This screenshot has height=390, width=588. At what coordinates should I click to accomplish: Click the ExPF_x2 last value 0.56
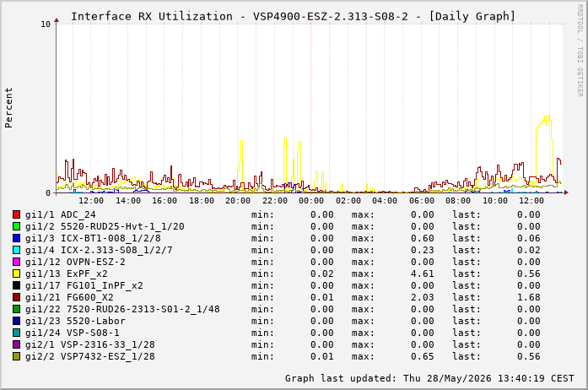[529, 274]
